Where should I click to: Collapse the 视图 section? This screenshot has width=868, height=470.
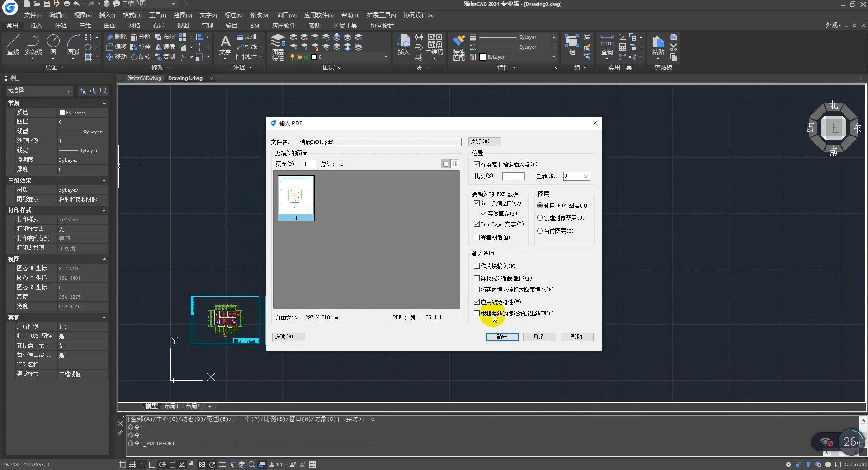pyautogui.click(x=104, y=259)
